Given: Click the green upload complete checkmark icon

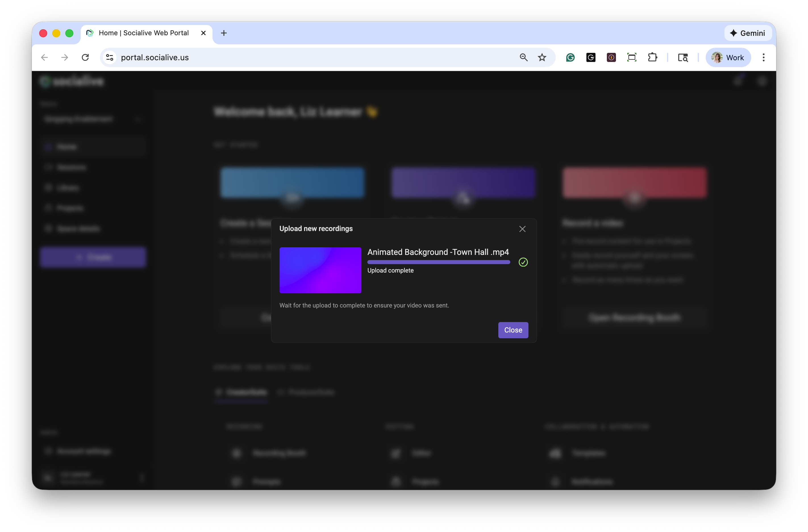Looking at the screenshot, I should pyautogui.click(x=523, y=262).
